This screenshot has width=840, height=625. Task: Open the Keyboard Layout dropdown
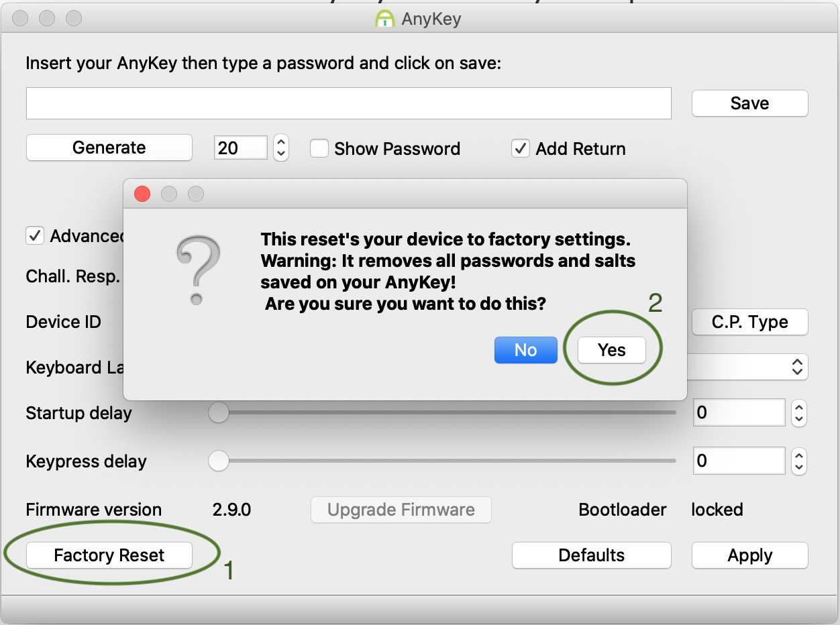click(x=797, y=367)
